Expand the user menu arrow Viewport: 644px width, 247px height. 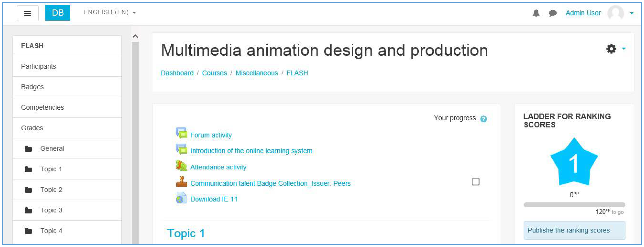coord(632,13)
